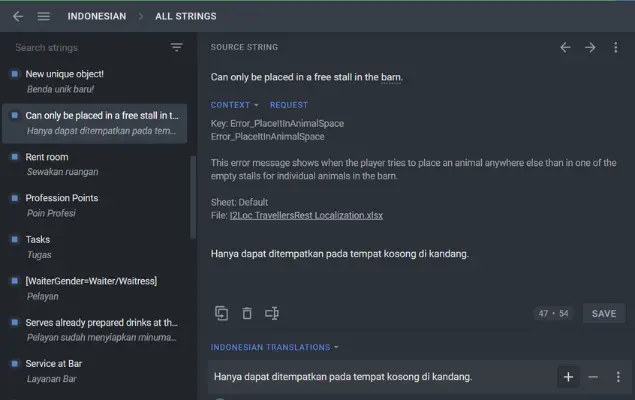Copy source text into translation
This screenshot has height=400, width=635.
click(222, 313)
